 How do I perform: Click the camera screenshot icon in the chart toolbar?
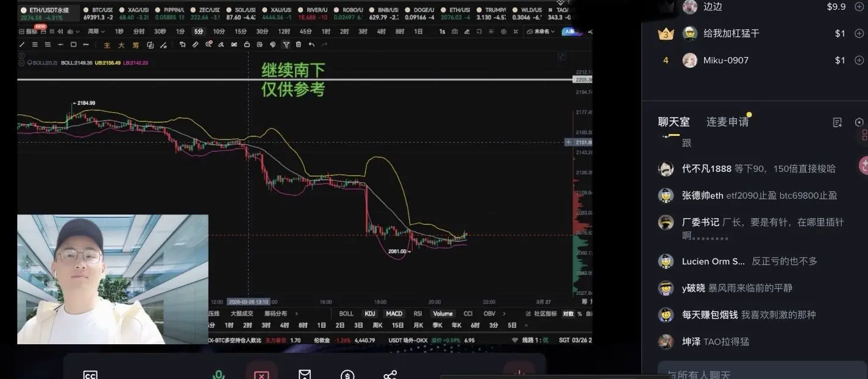click(x=455, y=32)
